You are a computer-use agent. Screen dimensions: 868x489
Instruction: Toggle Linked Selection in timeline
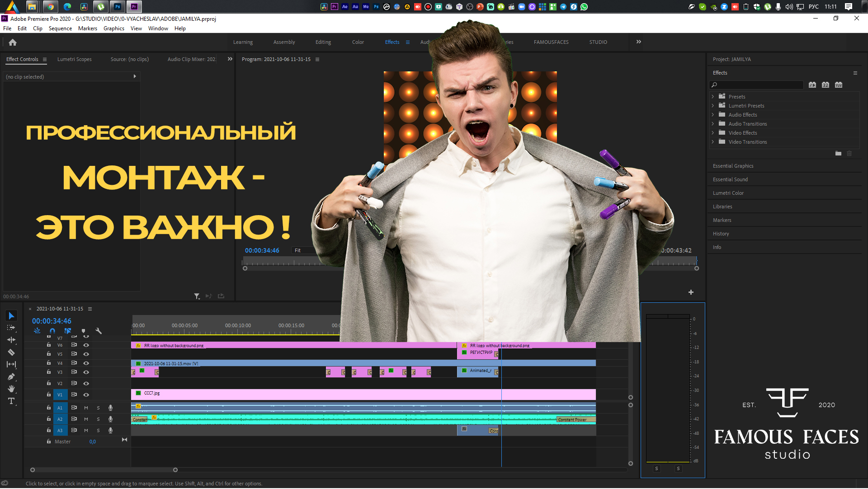[x=68, y=331]
